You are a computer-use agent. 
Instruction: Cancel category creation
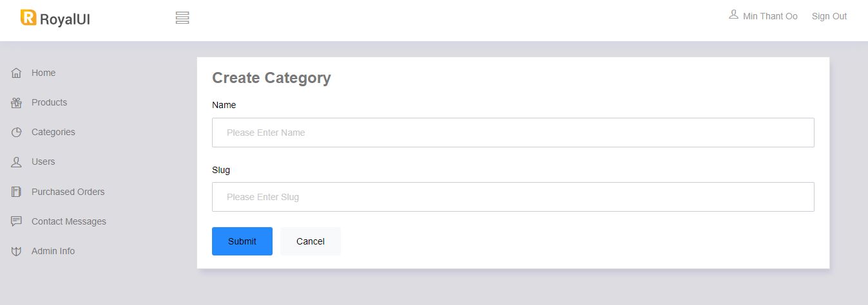[x=311, y=241]
